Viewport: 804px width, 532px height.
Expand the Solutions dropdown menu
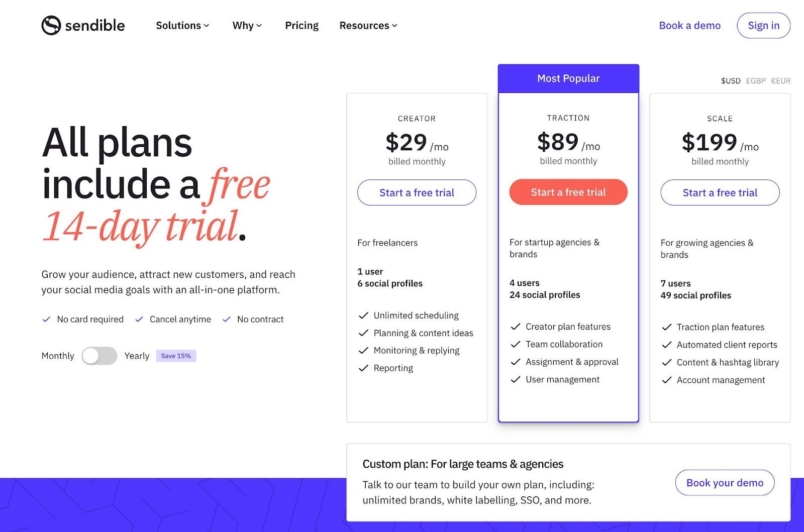(x=182, y=26)
